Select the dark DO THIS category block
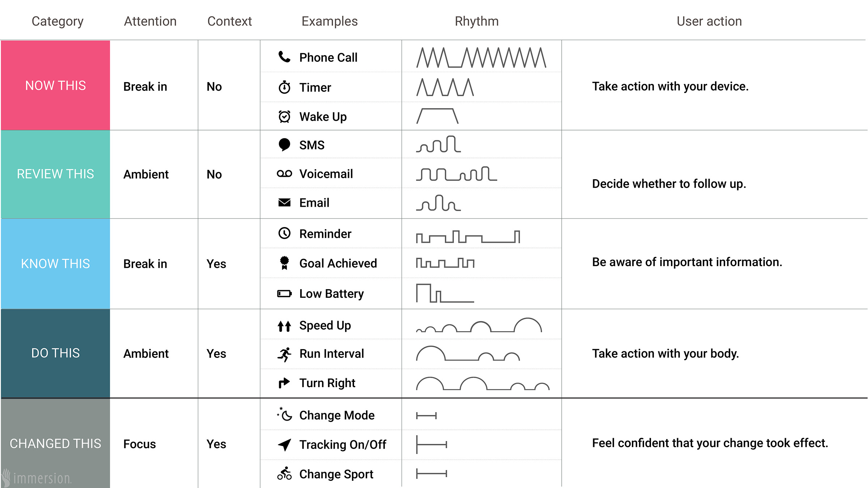 click(55, 353)
